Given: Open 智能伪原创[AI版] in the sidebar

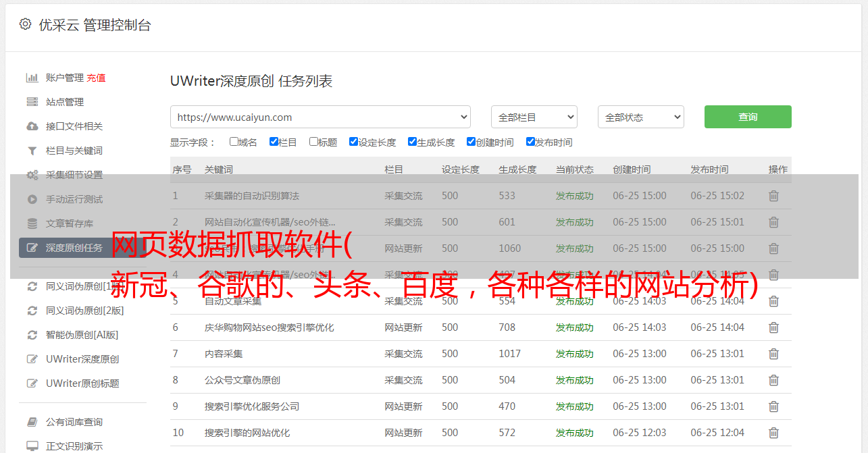Looking at the screenshot, I should [x=82, y=335].
